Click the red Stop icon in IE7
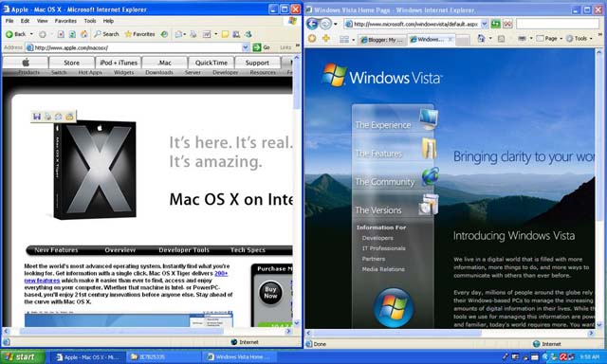This screenshot has height=364, width=607. pyautogui.click(x=507, y=24)
